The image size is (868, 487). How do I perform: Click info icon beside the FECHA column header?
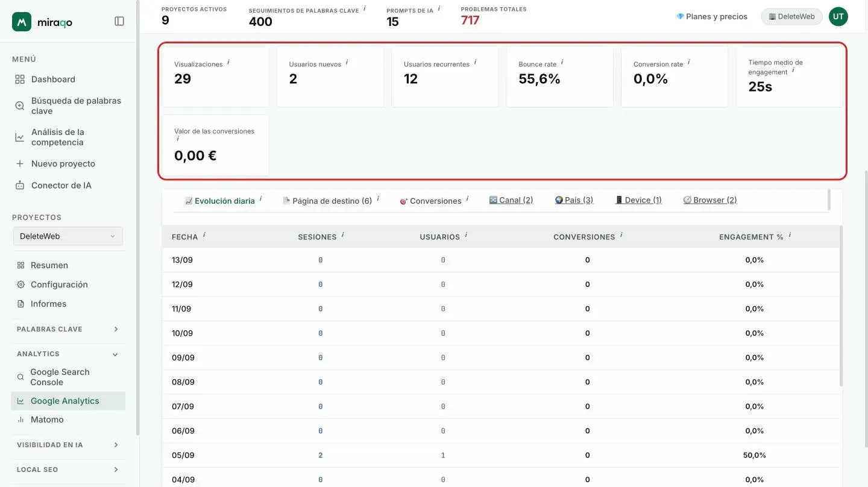[x=204, y=235]
